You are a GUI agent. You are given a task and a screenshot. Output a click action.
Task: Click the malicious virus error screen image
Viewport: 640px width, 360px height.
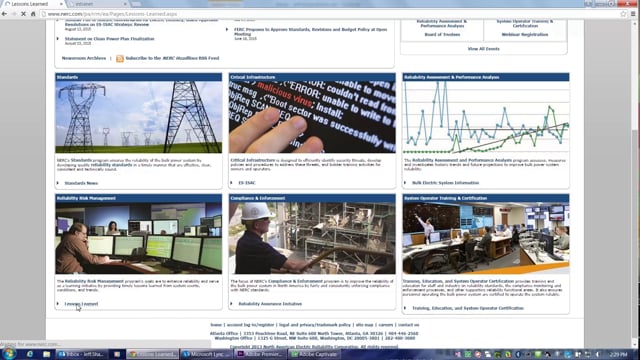click(x=312, y=117)
